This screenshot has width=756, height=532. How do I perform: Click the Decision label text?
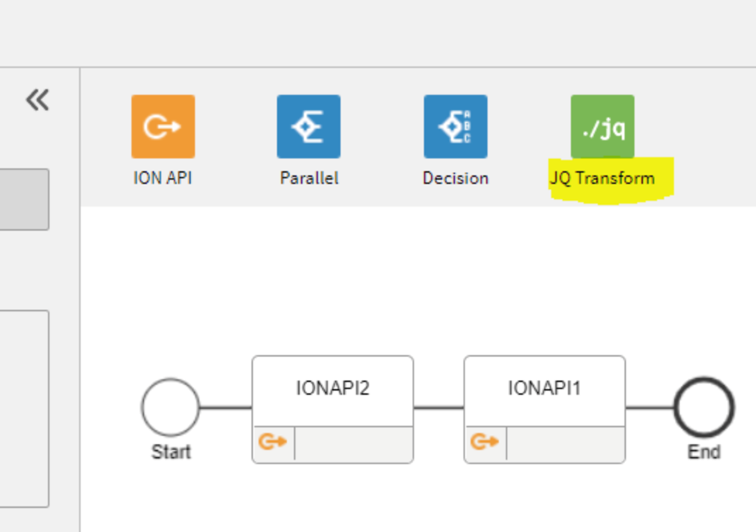456,178
